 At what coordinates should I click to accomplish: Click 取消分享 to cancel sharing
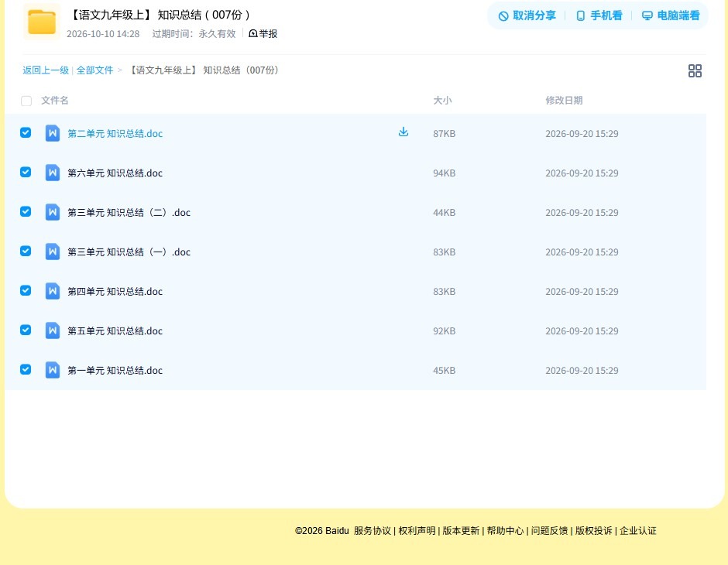(527, 15)
